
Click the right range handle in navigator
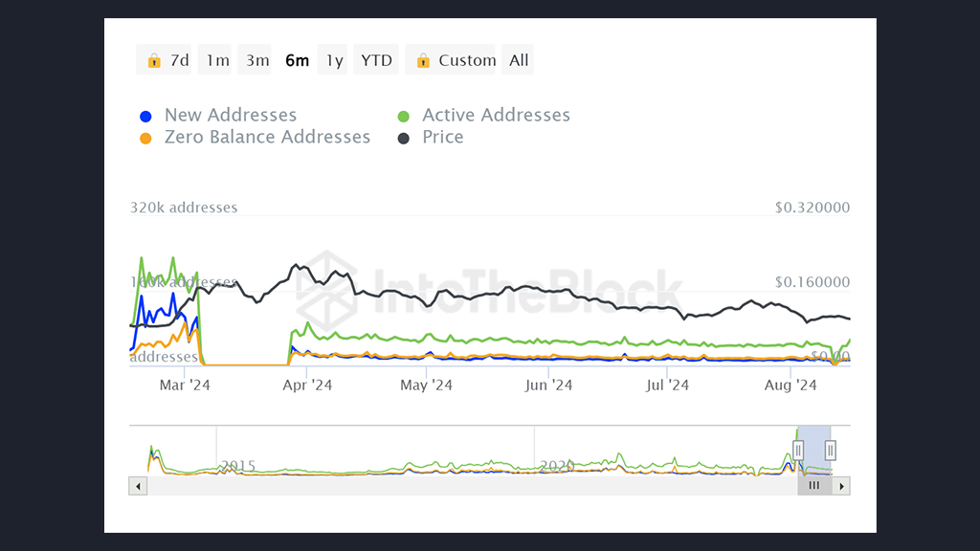[x=831, y=450]
